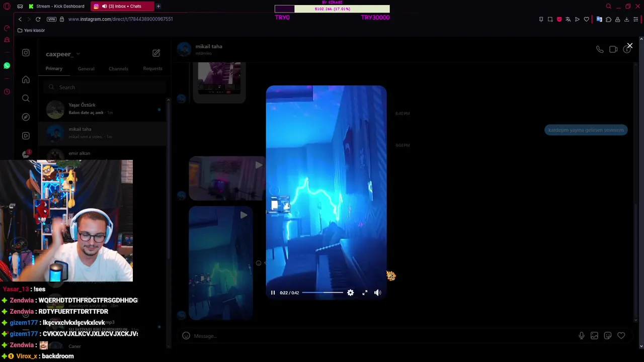Send a like with heart icon
The image size is (644, 362).
coord(621,336)
